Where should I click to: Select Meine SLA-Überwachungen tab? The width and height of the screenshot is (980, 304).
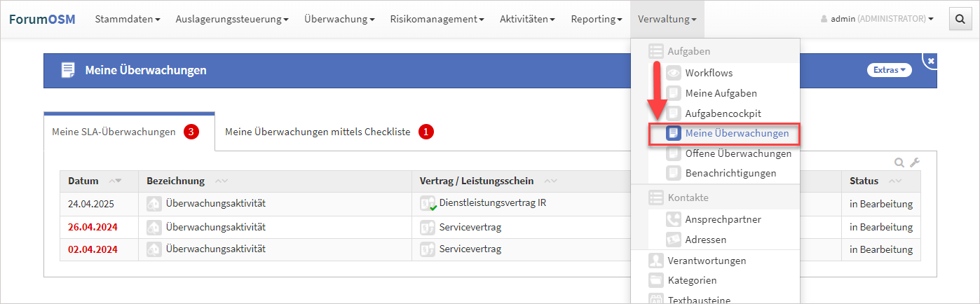coord(114,132)
